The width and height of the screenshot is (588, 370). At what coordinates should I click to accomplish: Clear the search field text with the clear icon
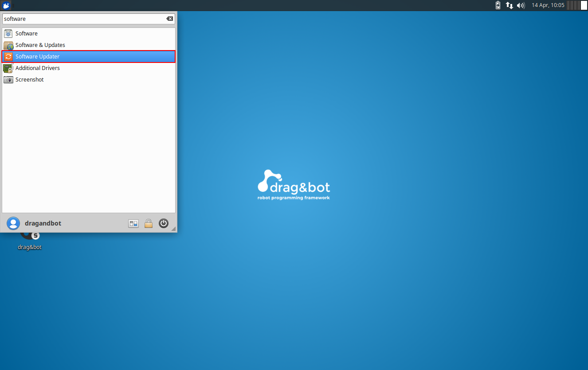tap(169, 19)
